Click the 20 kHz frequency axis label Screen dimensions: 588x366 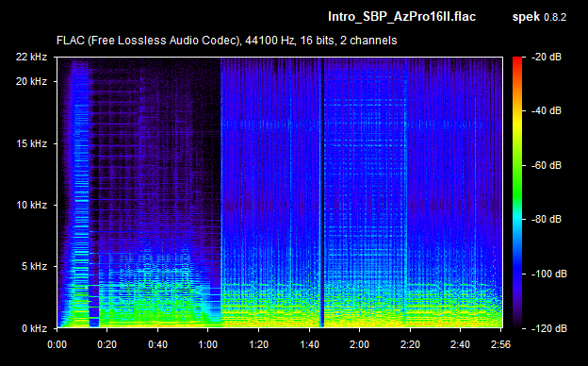31,81
